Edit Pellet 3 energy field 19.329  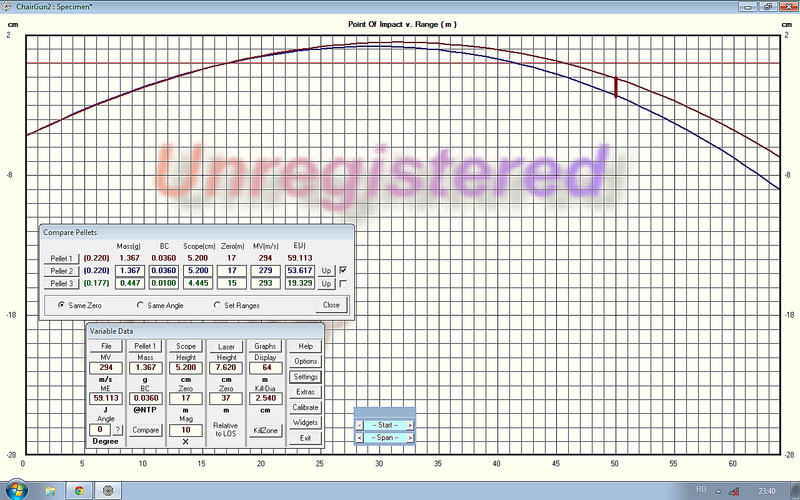299,283
